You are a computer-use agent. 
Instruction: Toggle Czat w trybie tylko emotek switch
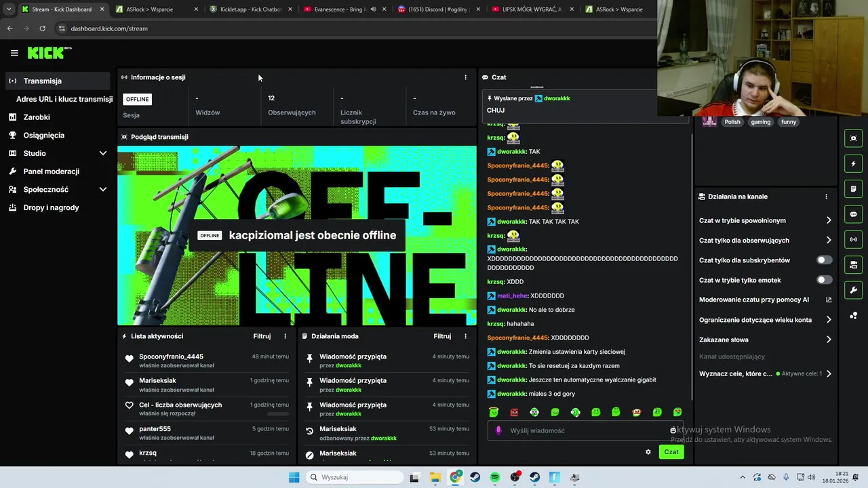click(824, 280)
